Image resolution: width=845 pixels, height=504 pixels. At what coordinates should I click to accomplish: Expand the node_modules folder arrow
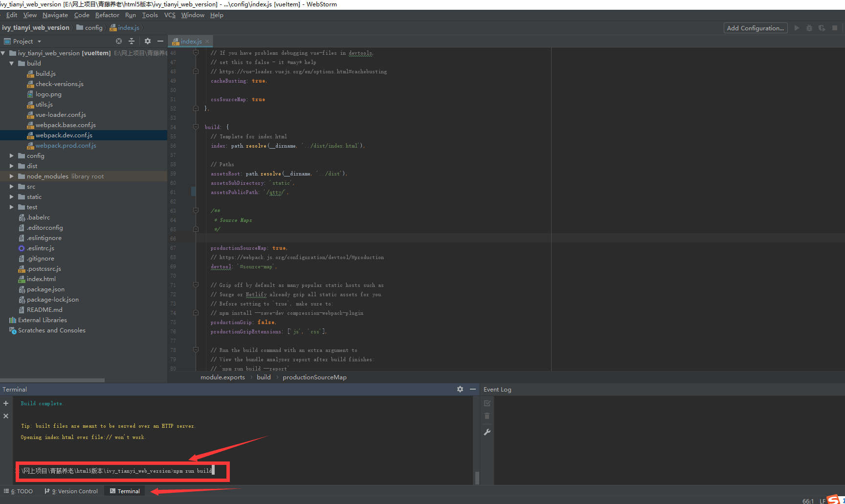tap(12, 176)
